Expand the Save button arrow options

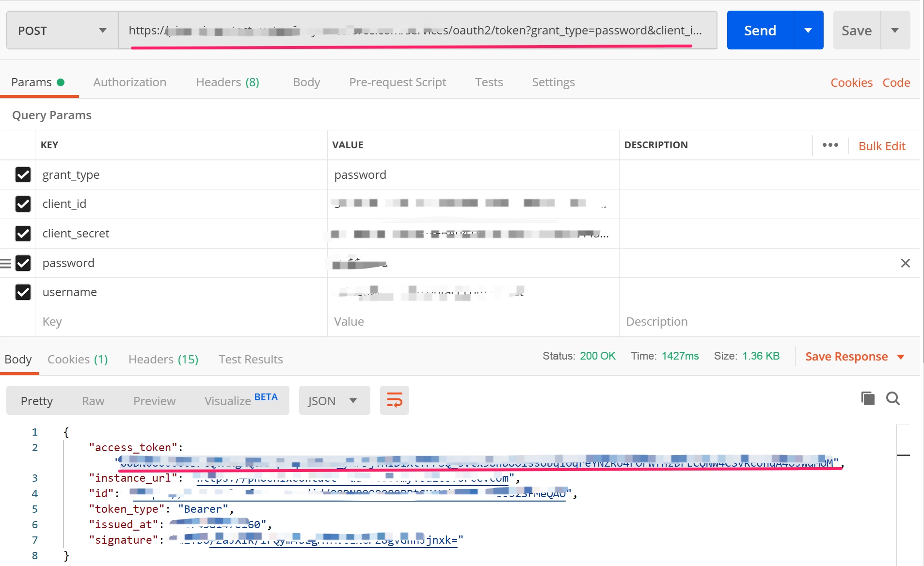coord(895,30)
